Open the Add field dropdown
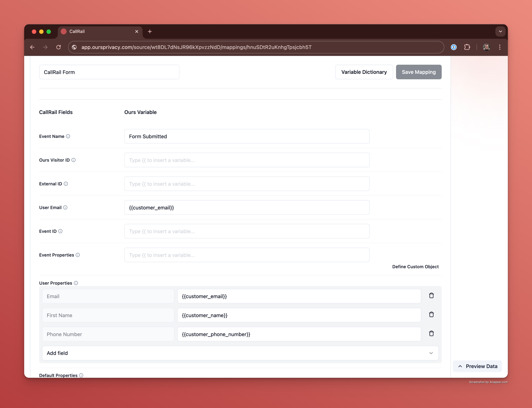Screen dimensions: 532x408 [240, 353]
